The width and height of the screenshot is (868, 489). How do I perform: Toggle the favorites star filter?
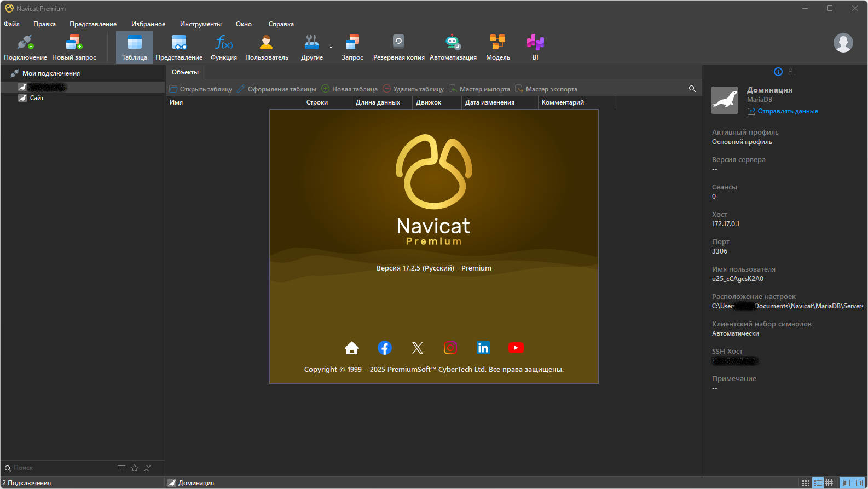pyautogui.click(x=135, y=468)
